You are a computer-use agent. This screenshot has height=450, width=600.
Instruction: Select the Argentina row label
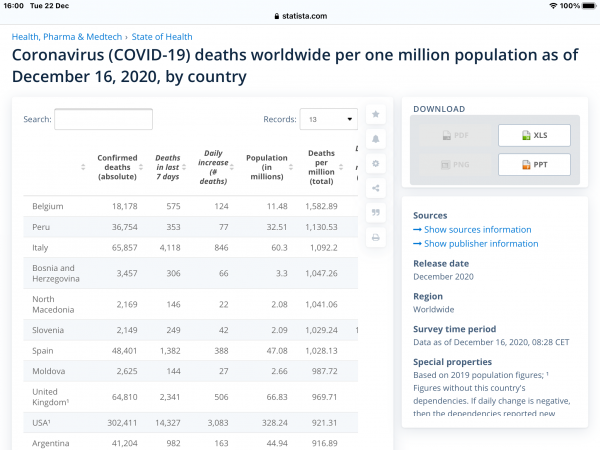[x=51, y=443]
